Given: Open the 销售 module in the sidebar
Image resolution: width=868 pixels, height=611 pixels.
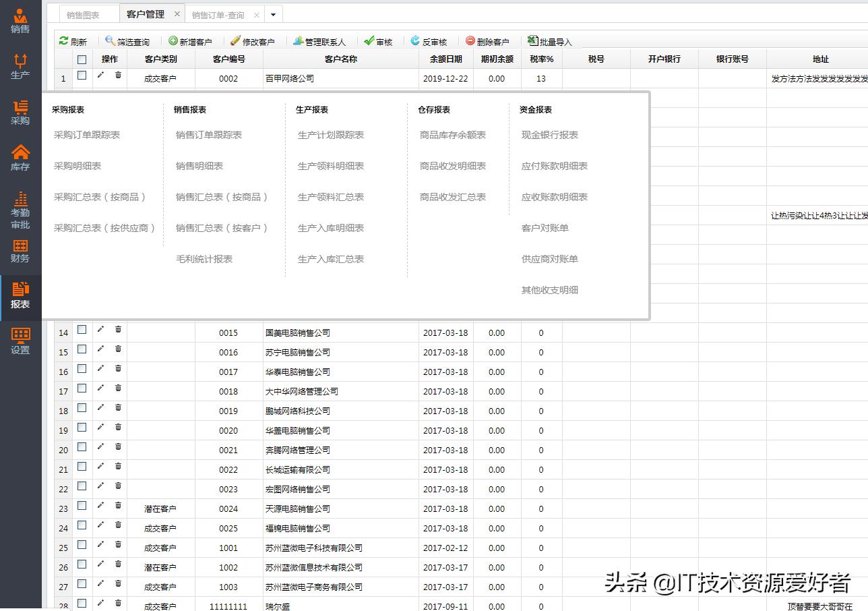Looking at the screenshot, I should [x=21, y=20].
